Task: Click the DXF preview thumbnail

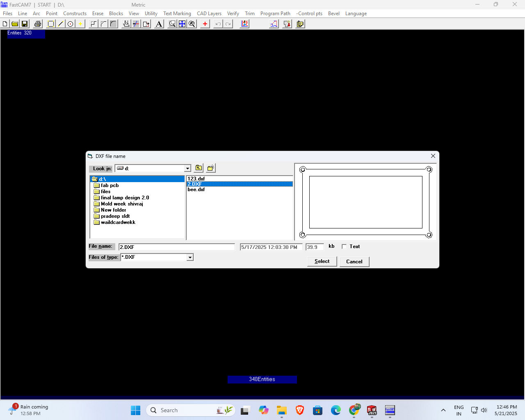Action: pyautogui.click(x=365, y=202)
